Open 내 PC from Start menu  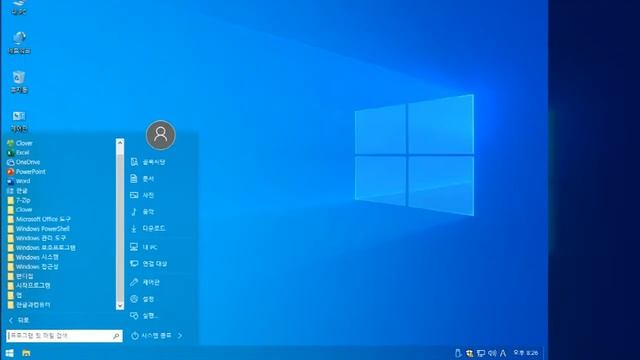point(143,247)
